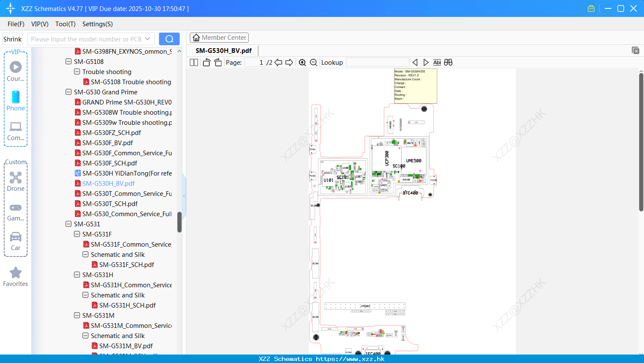Viewport: 644px width, 363px height.
Task: Open SM-G531F_SCH.pdf
Action: click(x=126, y=264)
